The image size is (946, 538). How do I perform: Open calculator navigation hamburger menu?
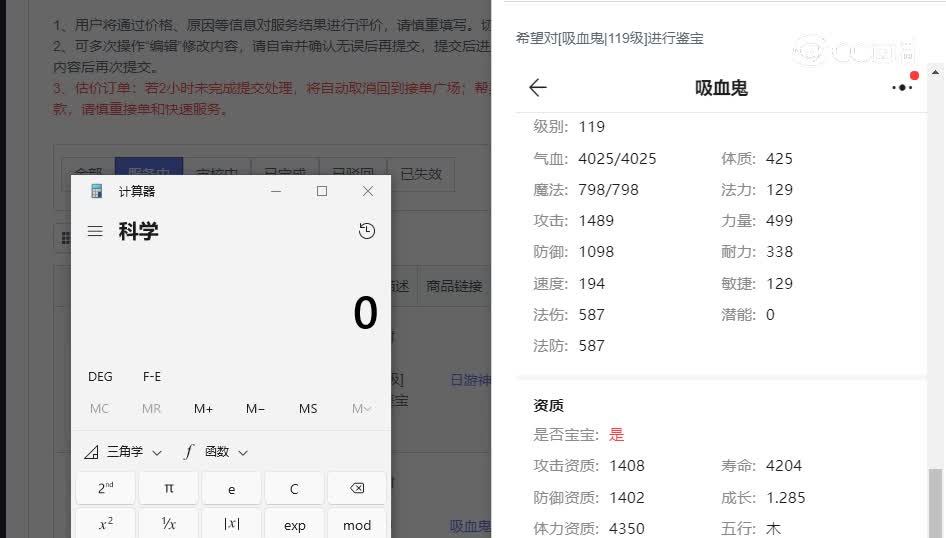(95, 231)
